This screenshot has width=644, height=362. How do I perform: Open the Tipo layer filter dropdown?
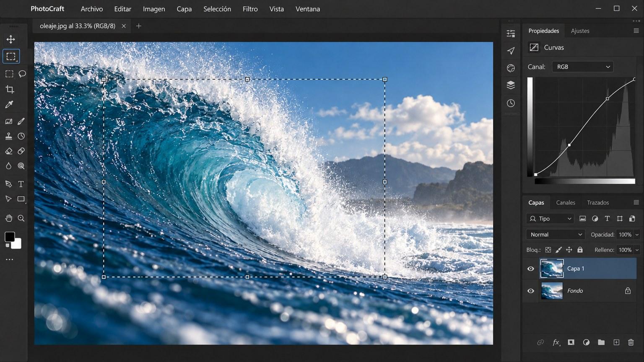(551, 219)
